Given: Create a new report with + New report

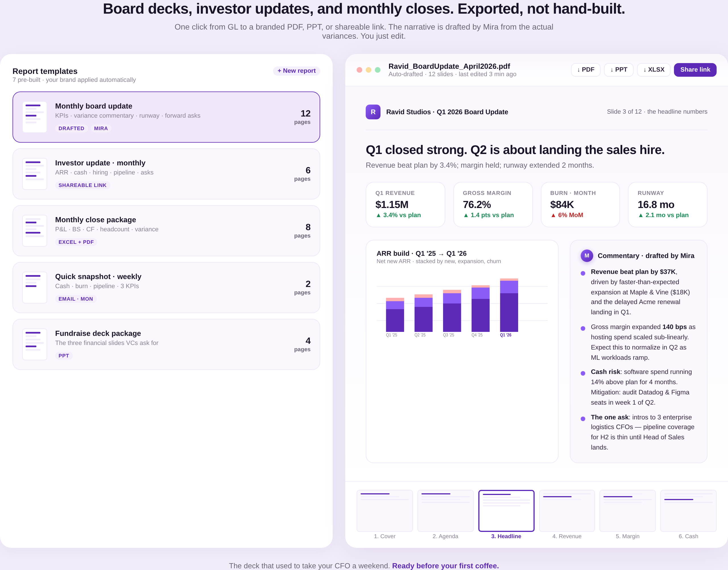Looking at the screenshot, I should point(297,71).
